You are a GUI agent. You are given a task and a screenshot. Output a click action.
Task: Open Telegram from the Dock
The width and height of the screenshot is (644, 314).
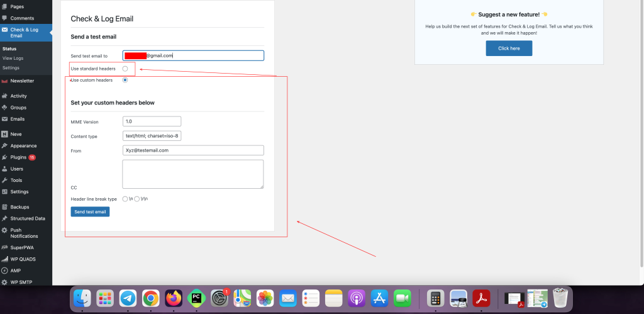coord(128,298)
